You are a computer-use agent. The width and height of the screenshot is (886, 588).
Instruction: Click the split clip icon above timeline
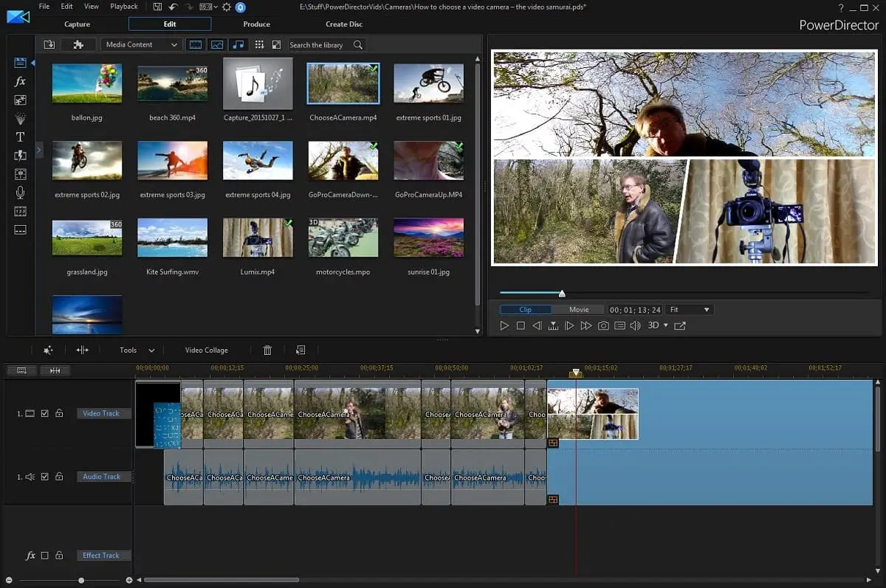click(82, 350)
